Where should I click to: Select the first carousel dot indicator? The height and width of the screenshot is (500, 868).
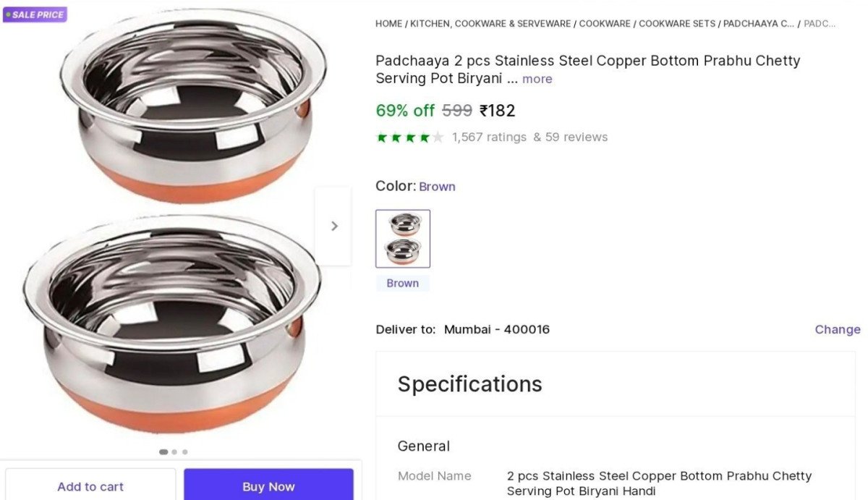[163, 452]
